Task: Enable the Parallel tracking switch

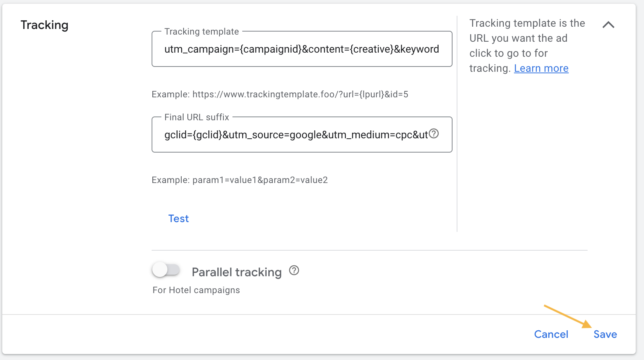Action: coord(166,270)
